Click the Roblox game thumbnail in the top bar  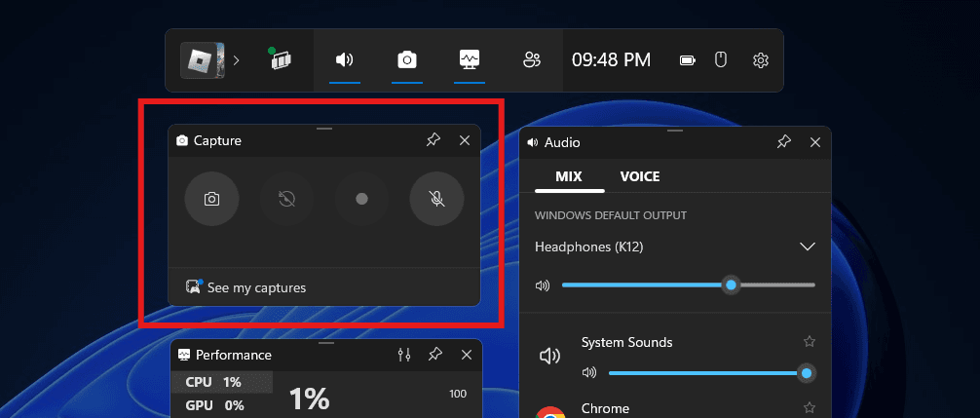[203, 60]
